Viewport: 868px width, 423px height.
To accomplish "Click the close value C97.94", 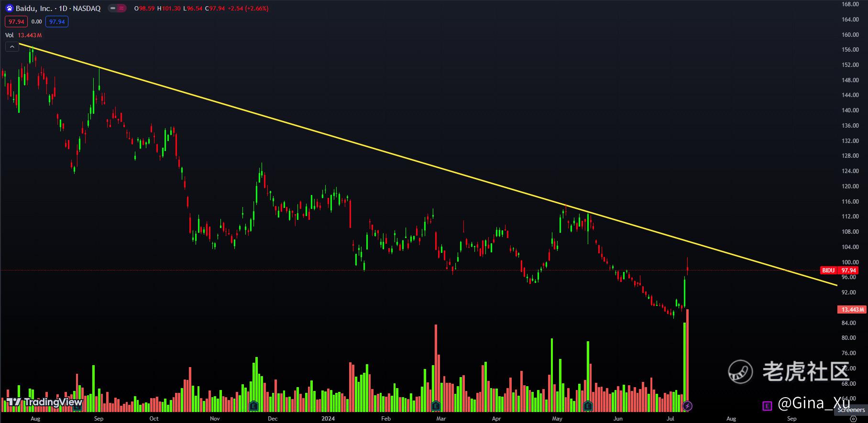I will click(215, 9).
